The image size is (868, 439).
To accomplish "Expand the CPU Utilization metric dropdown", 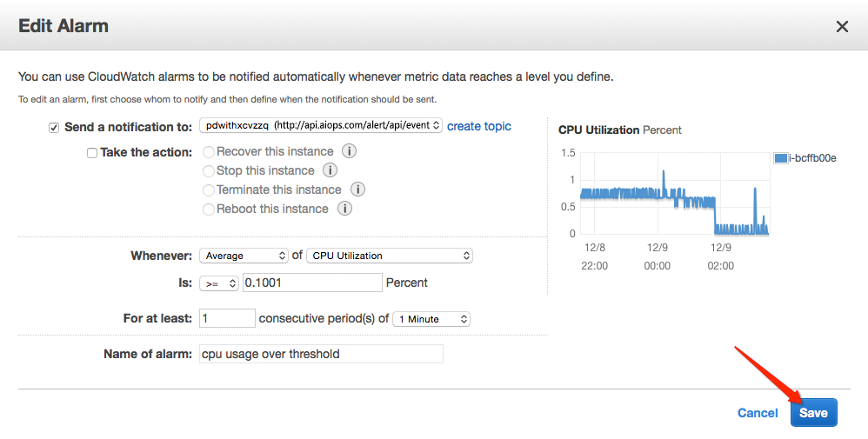I will pos(389,256).
